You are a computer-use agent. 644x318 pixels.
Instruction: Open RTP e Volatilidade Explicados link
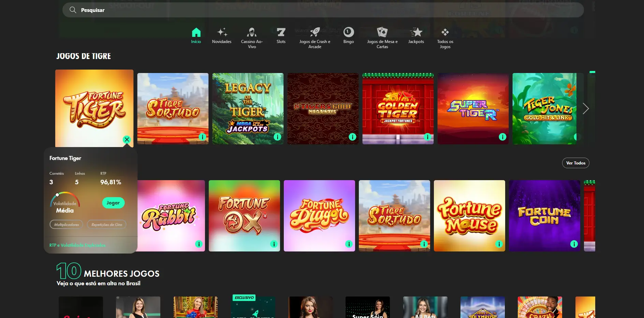click(x=77, y=245)
